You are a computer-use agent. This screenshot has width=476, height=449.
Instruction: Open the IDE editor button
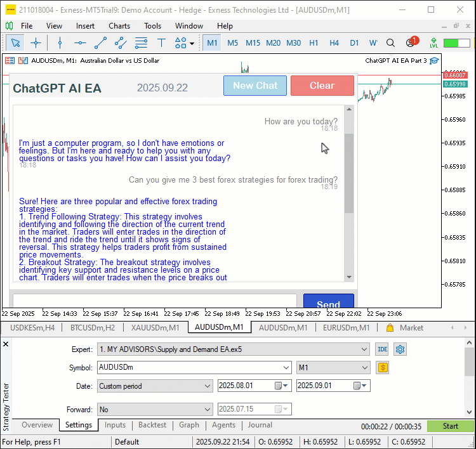pyautogui.click(x=382, y=349)
